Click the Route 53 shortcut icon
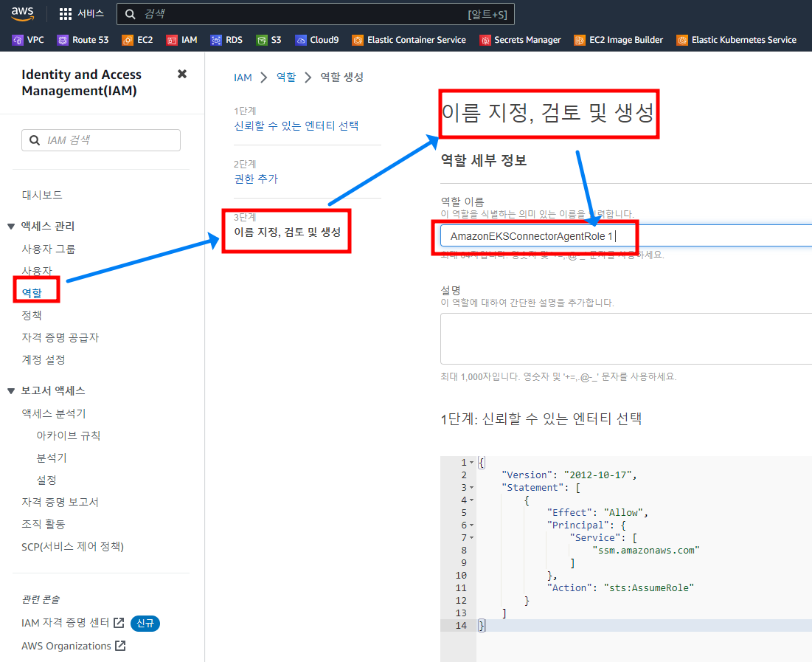812x662 pixels. (x=63, y=40)
